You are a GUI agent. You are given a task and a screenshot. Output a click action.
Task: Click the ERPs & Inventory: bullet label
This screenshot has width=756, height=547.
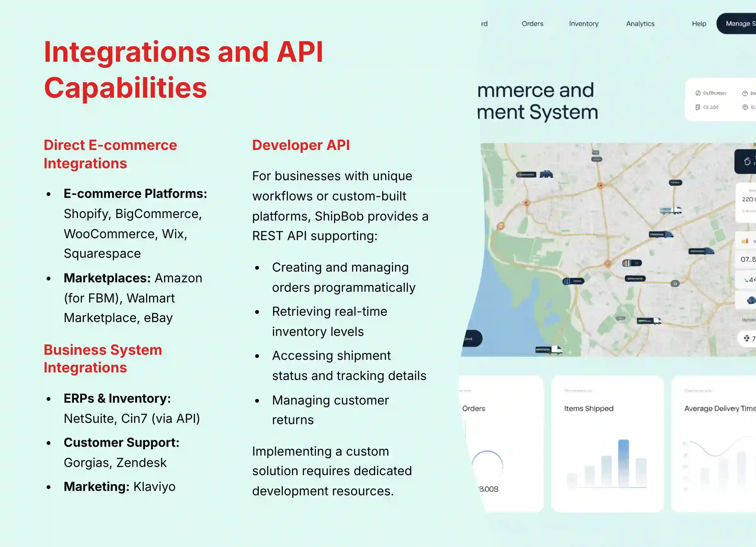pyautogui.click(x=117, y=398)
